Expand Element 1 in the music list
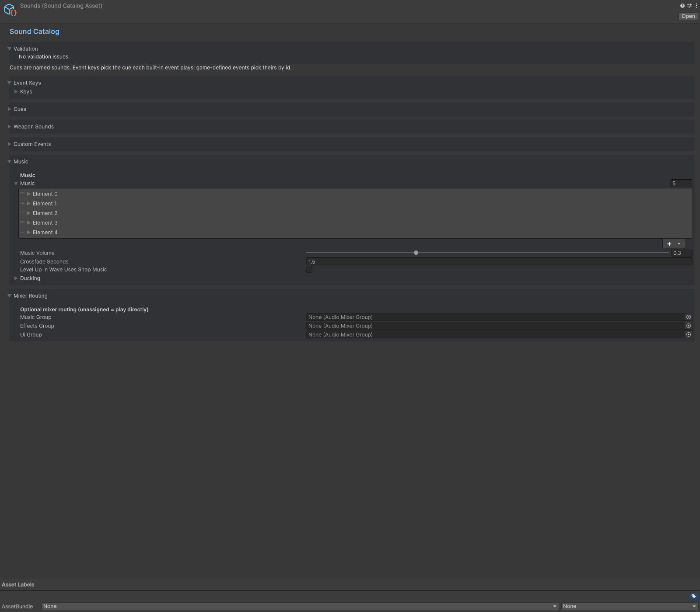 pyautogui.click(x=29, y=203)
